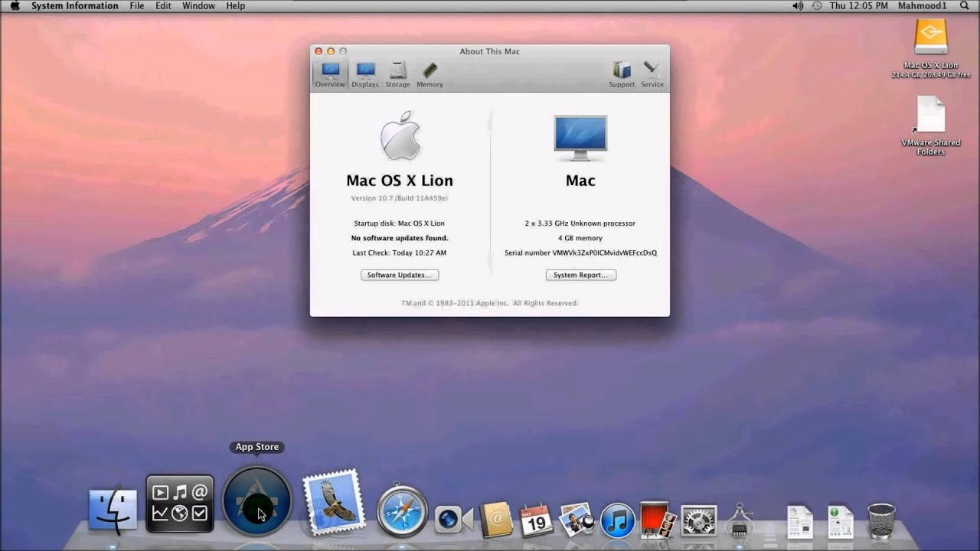
Task: Open FaceTime from the Dock
Action: [453, 519]
